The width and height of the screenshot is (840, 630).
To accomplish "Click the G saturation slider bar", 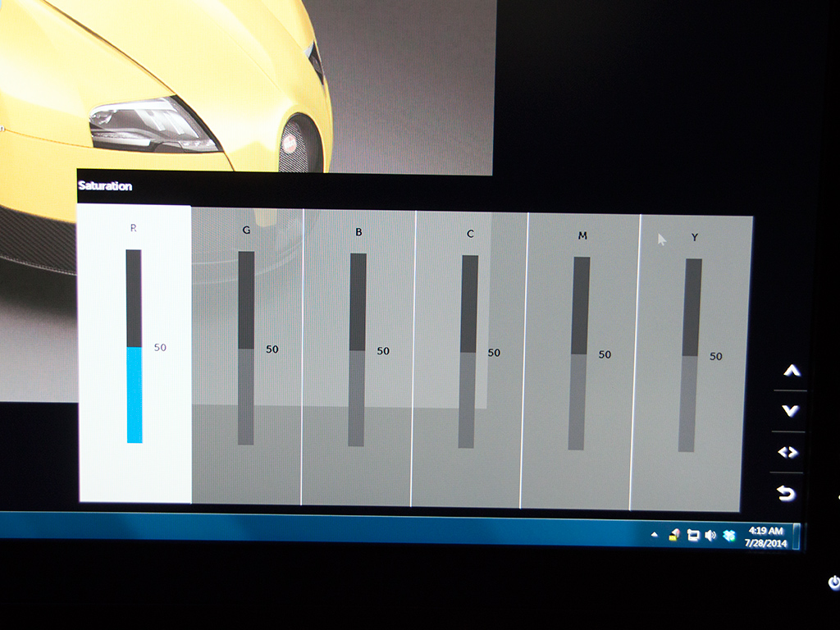I will coord(246,348).
